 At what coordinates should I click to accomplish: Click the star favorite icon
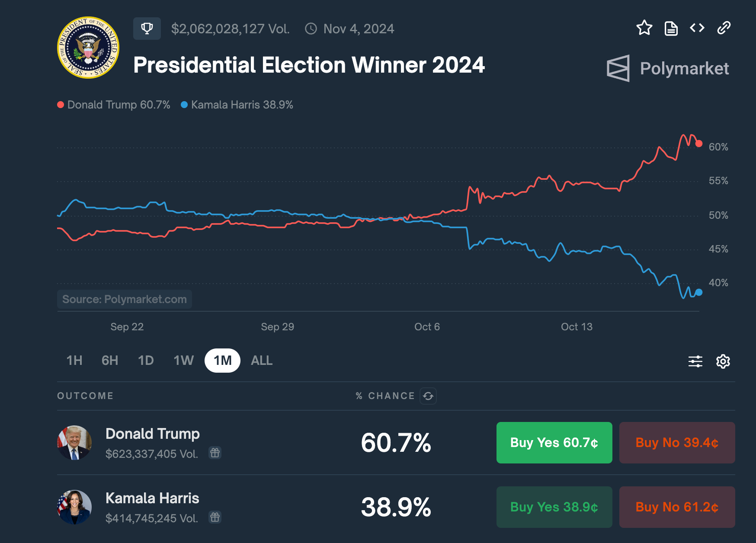[644, 28]
